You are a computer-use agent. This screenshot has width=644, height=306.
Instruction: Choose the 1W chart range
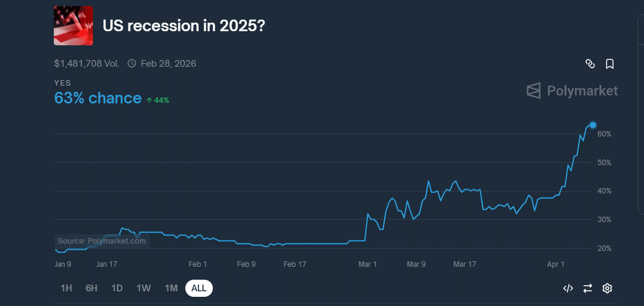pyautogui.click(x=144, y=288)
